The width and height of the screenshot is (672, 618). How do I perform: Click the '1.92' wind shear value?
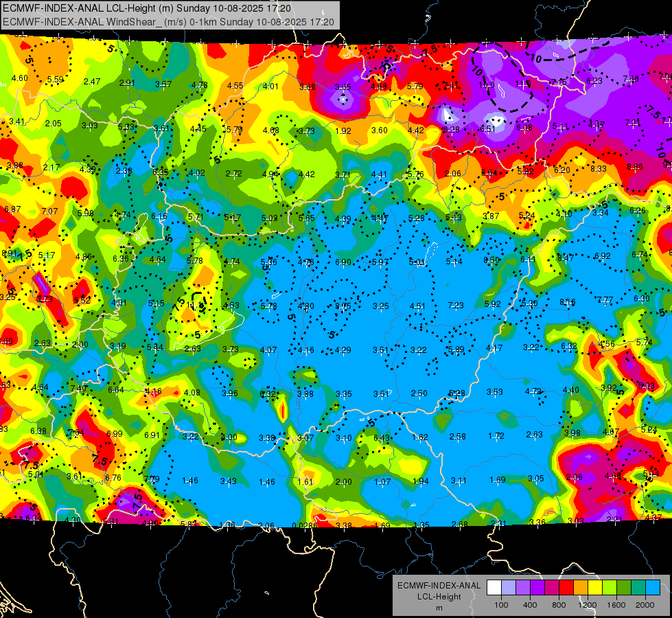coord(343,130)
